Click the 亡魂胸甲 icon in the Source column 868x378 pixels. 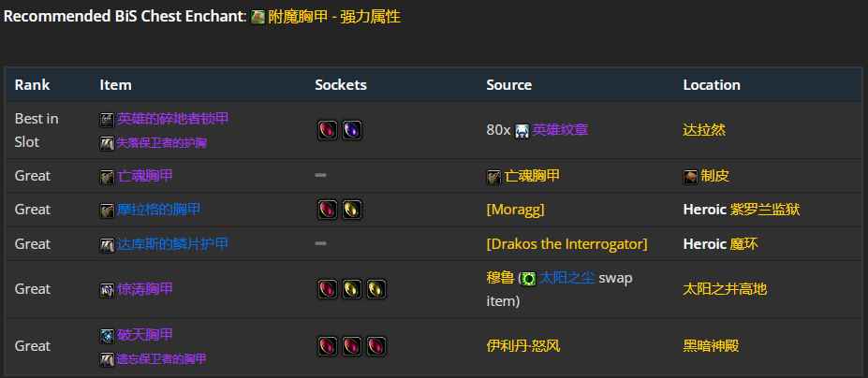(x=493, y=176)
